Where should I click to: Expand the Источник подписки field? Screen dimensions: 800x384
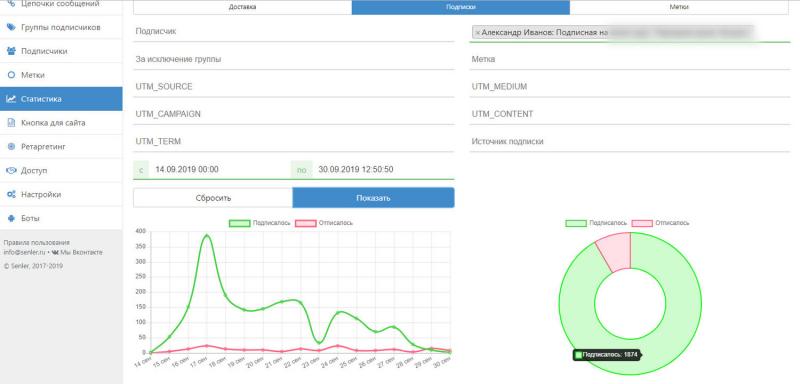click(630, 142)
